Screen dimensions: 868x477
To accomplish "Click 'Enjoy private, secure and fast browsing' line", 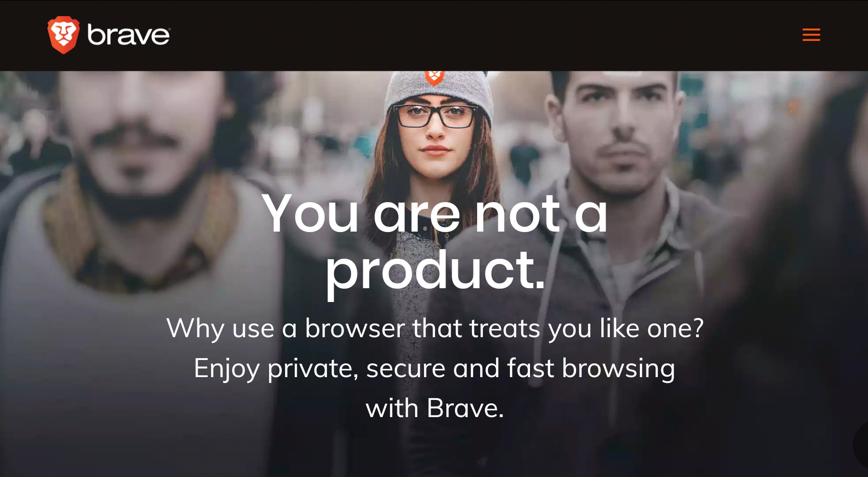I will 434,369.
